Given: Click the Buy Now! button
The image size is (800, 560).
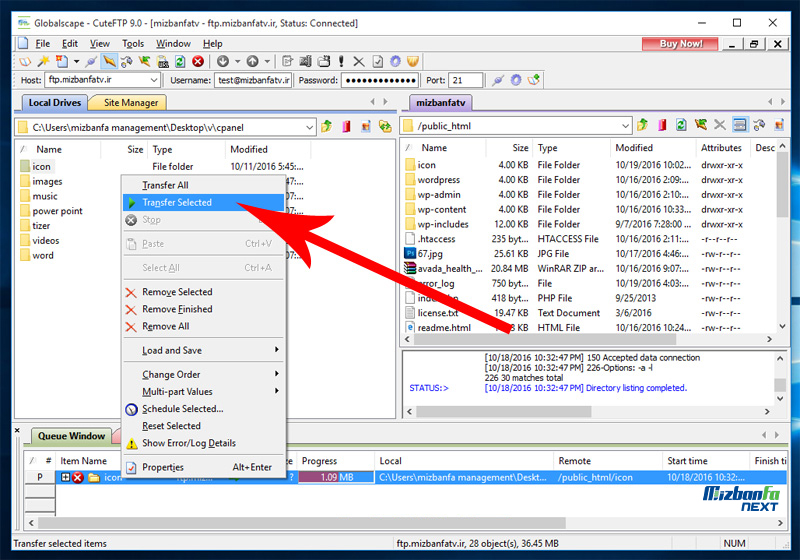Looking at the screenshot, I should (x=682, y=44).
